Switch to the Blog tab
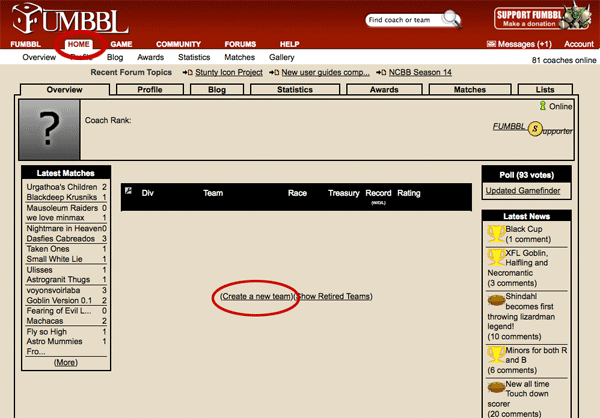The width and height of the screenshot is (600, 418). click(217, 90)
